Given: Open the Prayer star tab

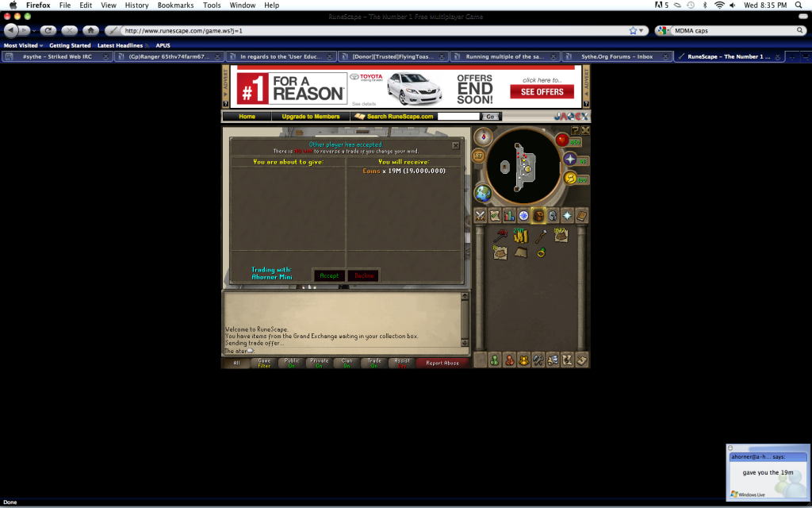Looking at the screenshot, I should coord(567,216).
